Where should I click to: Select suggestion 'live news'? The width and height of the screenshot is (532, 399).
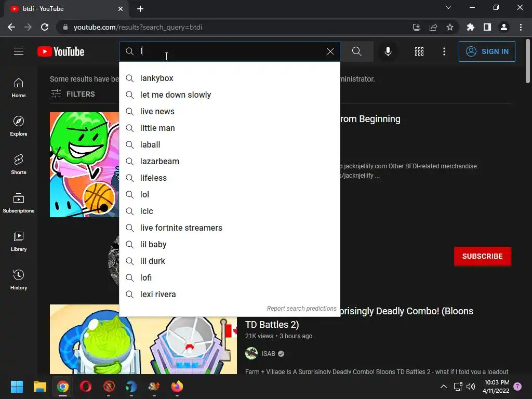pos(229,111)
